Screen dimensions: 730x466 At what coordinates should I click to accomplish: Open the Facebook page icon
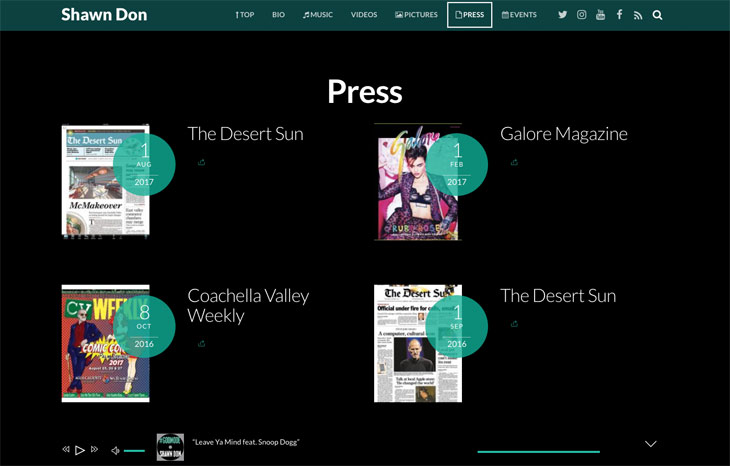click(x=619, y=14)
